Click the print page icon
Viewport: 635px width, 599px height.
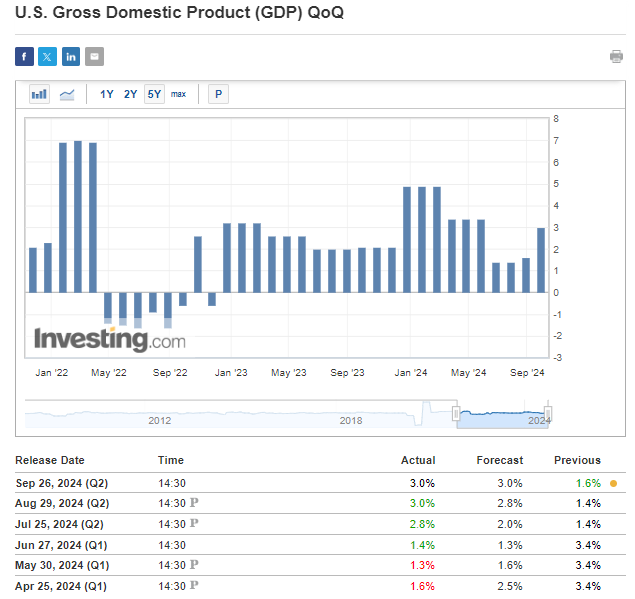pyautogui.click(x=616, y=56)
